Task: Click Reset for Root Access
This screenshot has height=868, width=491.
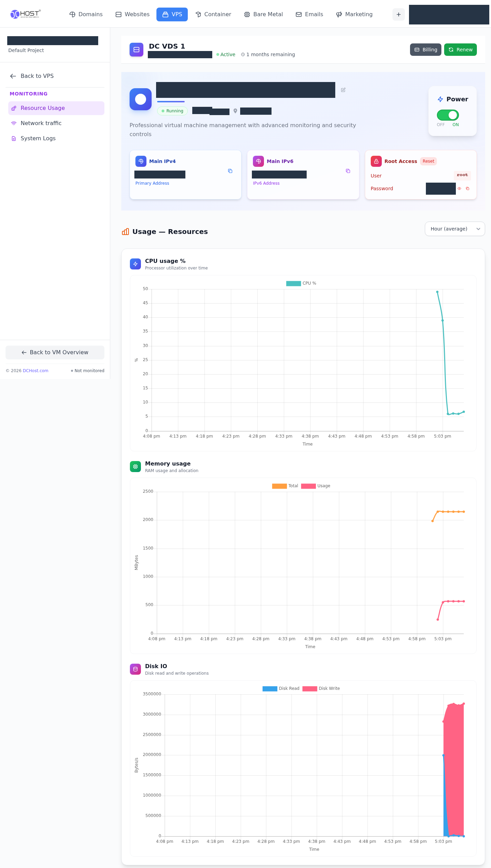Action: tap(428, 161)
